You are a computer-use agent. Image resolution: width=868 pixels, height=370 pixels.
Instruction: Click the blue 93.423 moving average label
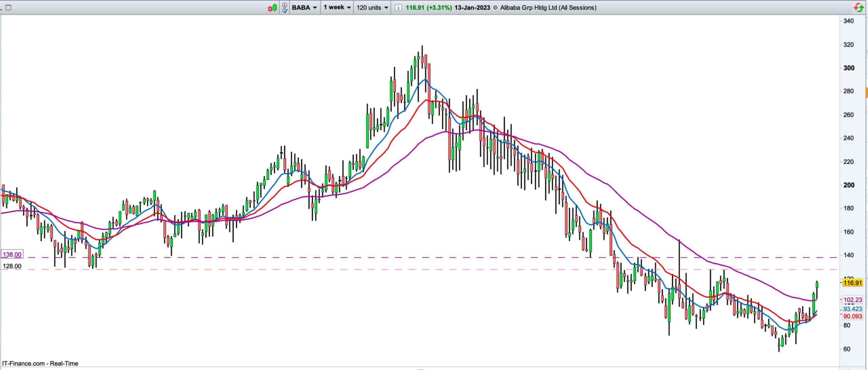tap(852, 309)
